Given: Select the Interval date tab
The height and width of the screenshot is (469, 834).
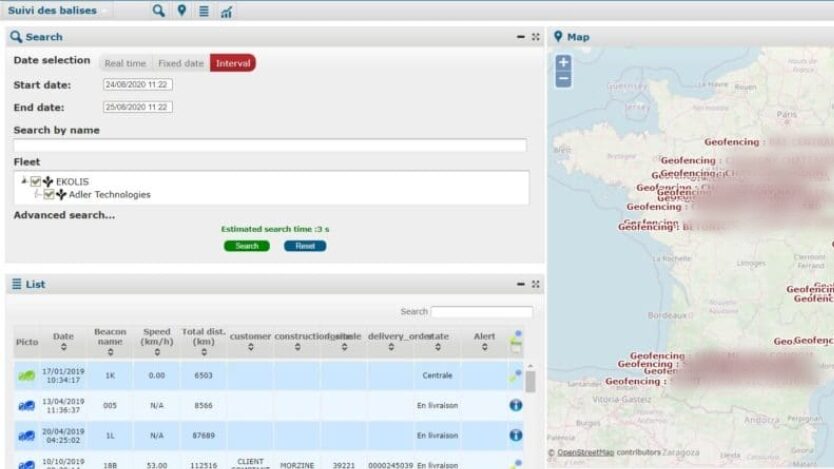Looking at the screenshot, I should click(233, 63).
